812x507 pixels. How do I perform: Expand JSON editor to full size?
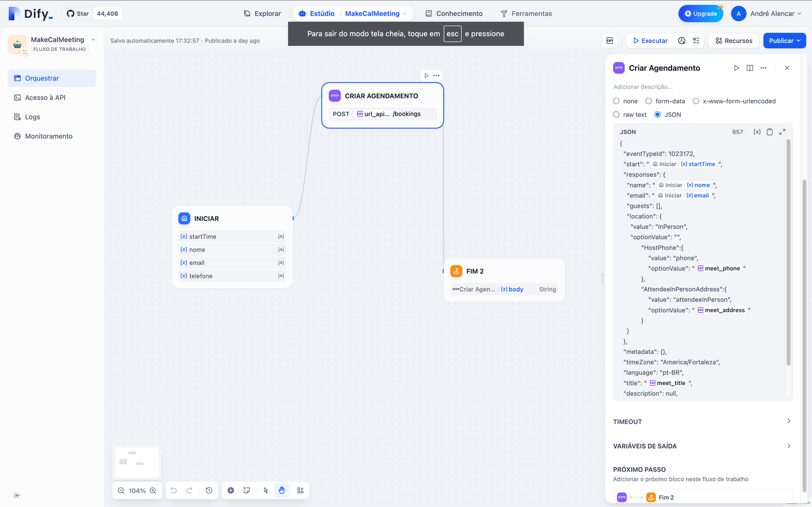pyautogui.click(x=782, y=132)
